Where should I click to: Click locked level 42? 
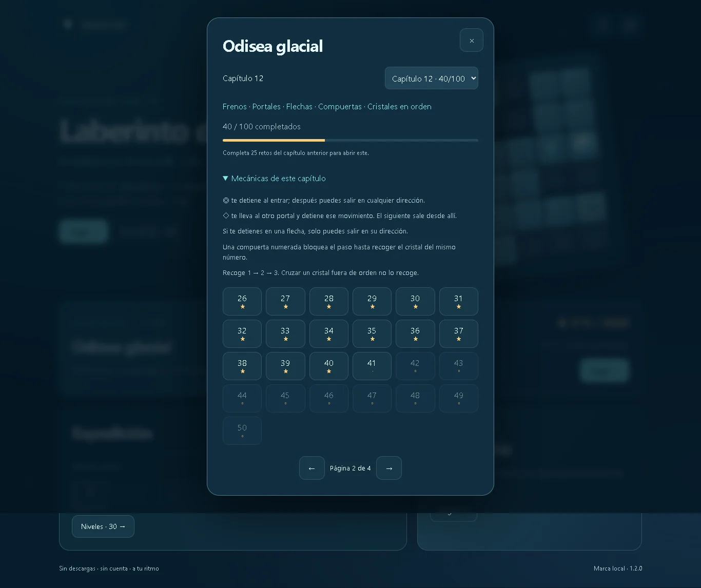point(415,366)
